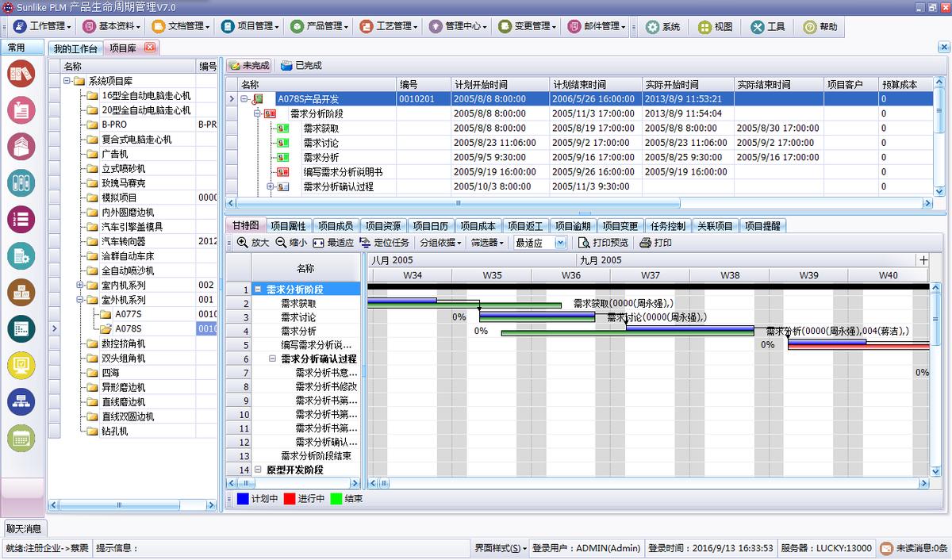Click the 帮助 help icon
952x560 pixels.
(x=819, y=28)
